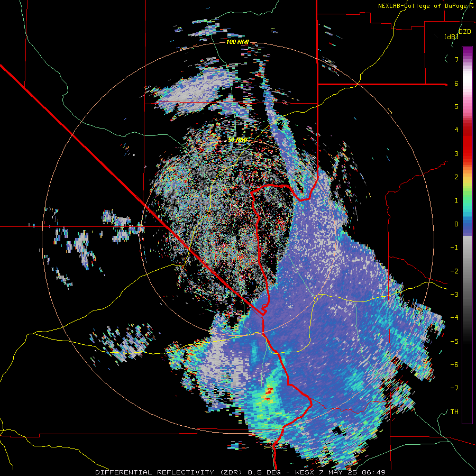Click legend value 6
The height and width of the screenshot is (476, 476).
tap(456, 83)
